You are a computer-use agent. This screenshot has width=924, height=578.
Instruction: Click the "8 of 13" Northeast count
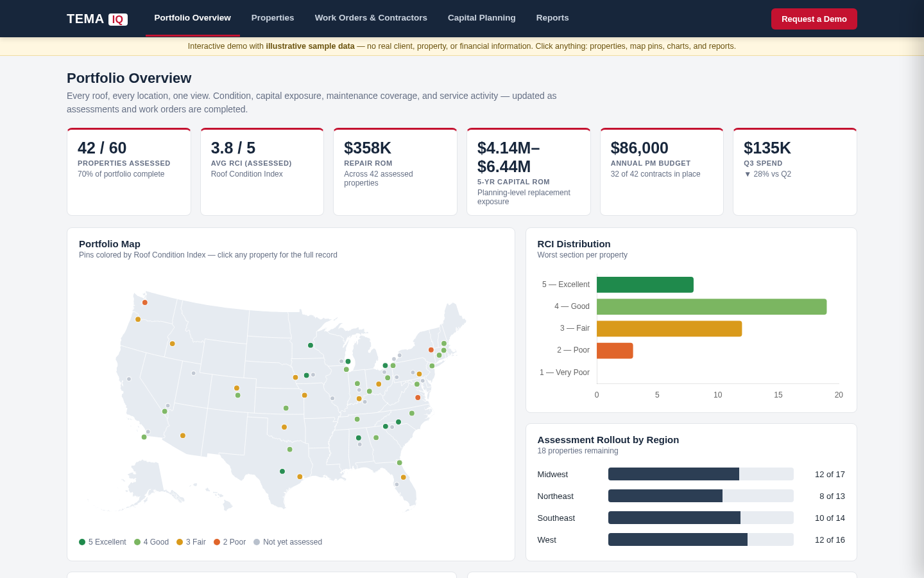(x=832, y=496)
